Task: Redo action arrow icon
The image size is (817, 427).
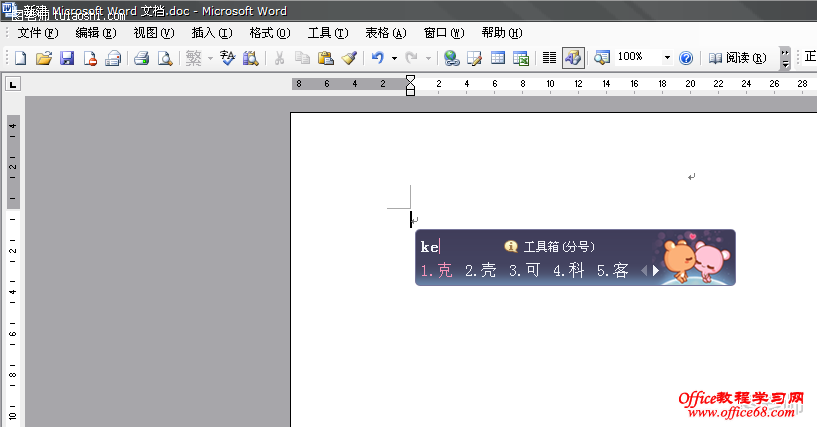Action: click(412, 58)
